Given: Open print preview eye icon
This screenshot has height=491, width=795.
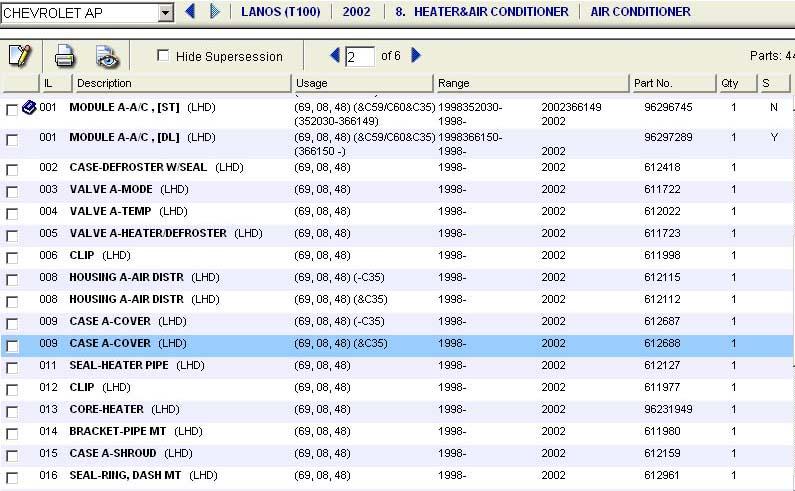Looking at the screenshot, I should [107, 56].
